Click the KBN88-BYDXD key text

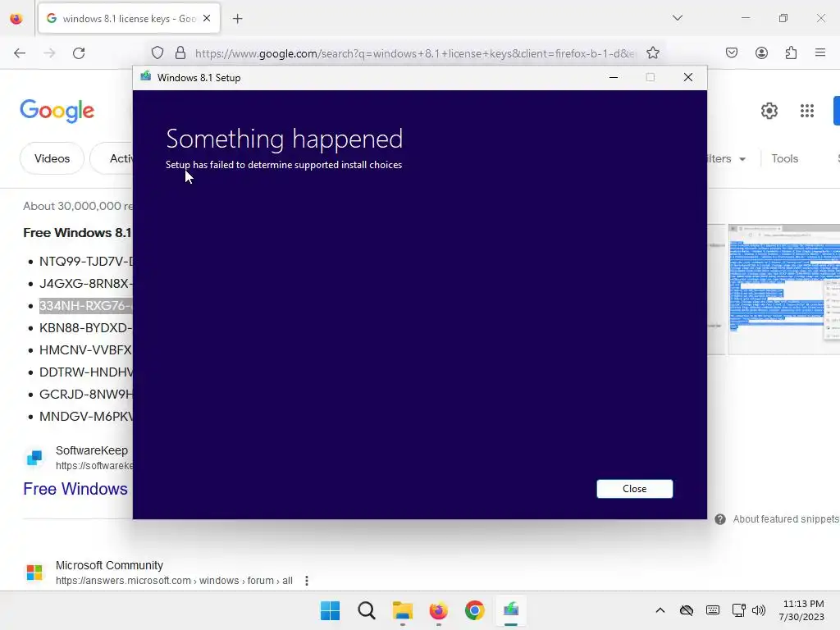pos(85,328)
